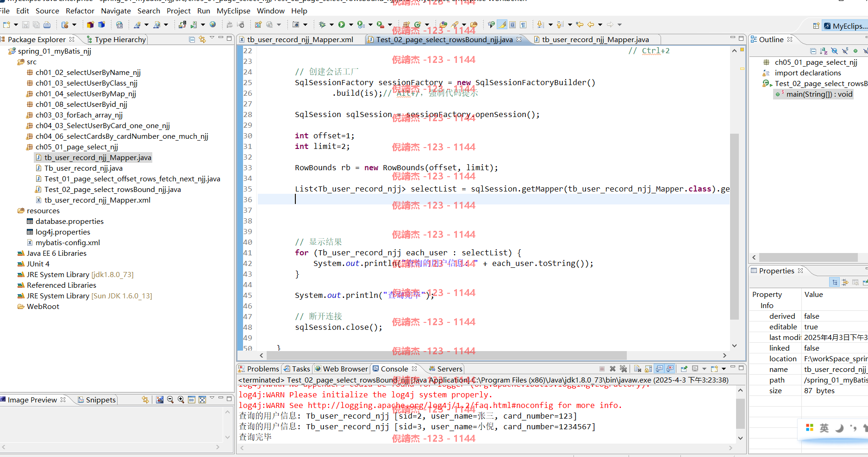868x457 pixels.
Task: Click the editor vertical scrollbar thumb
Action: tap(734, 227)
